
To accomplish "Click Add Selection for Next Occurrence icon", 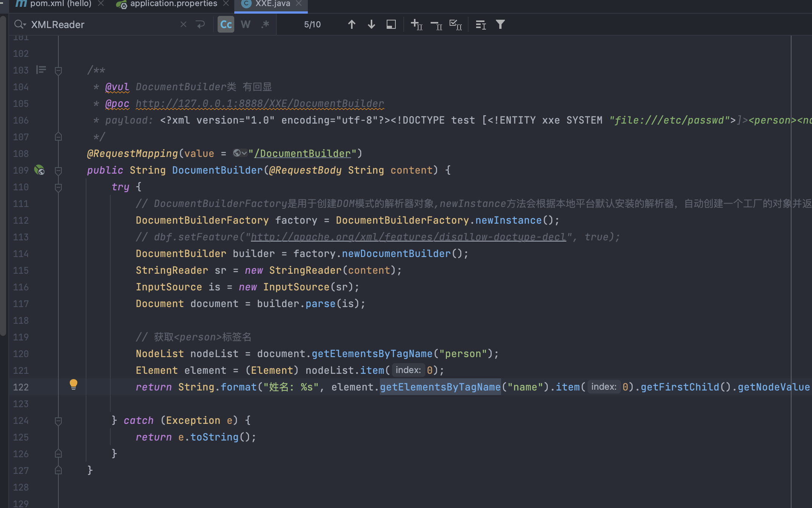I will click(416, 25).
